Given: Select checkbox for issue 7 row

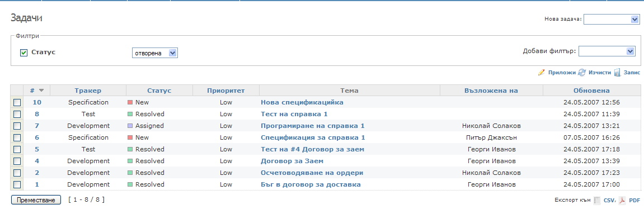Looking at the screenshot, I should pos(17,126).
